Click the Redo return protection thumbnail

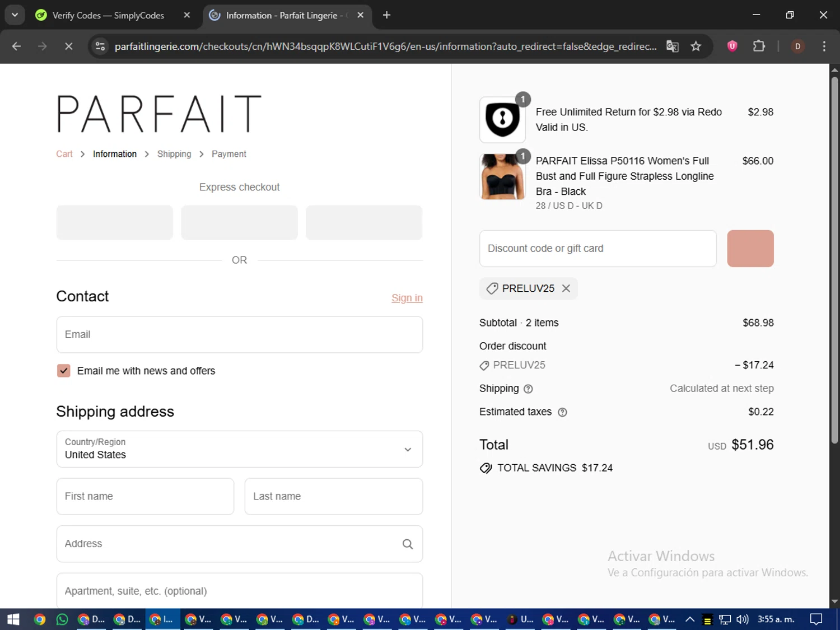[502, 119]
